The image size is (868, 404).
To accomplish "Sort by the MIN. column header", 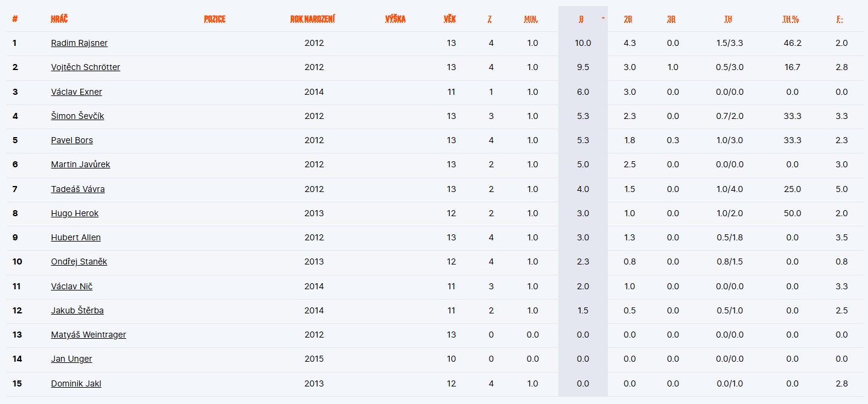I will click(531, 19).
